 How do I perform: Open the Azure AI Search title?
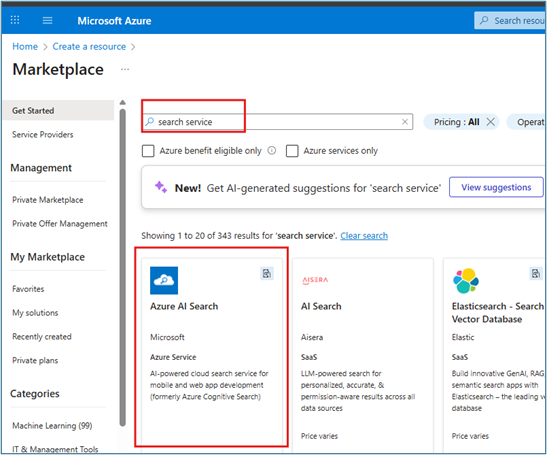click(184, 306)
